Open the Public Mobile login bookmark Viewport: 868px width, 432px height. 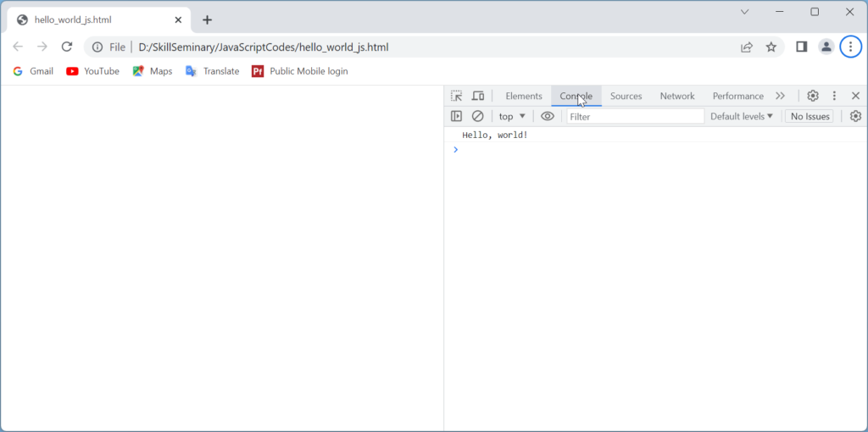(300, 71)
